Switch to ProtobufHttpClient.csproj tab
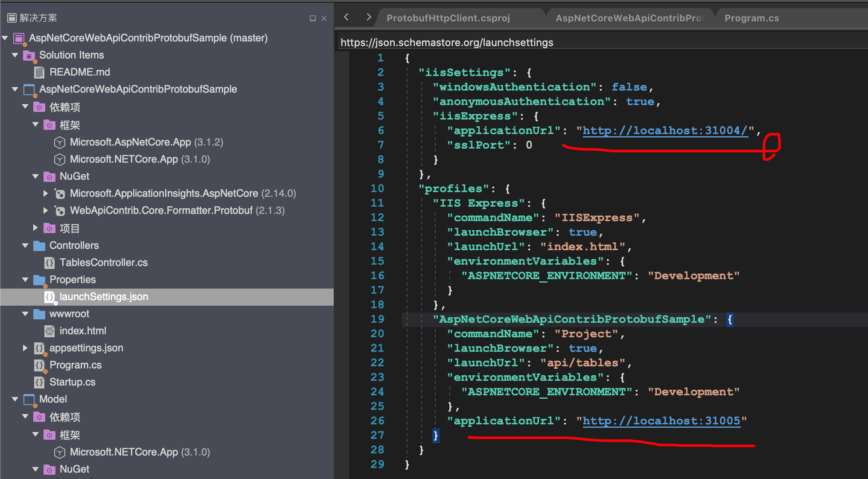 click(448, 18)
